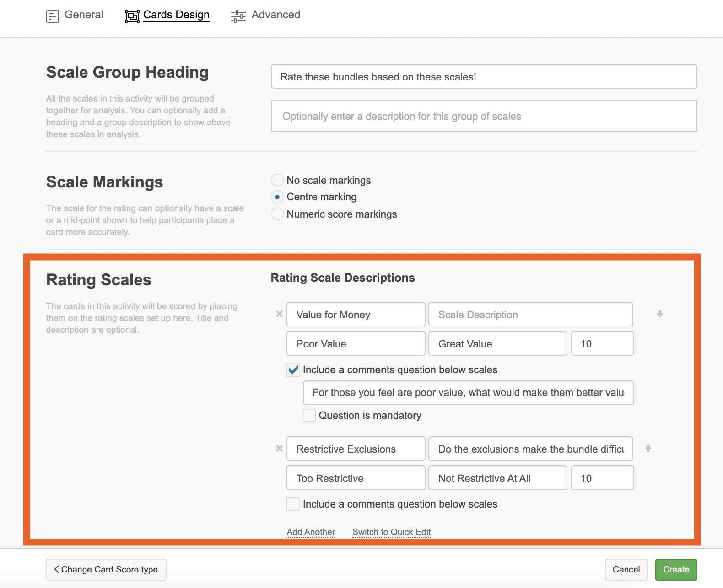Image resolution: width=723 pixels, height=588 pixels.
Task: Click Switch to Quick Edit link
Action: coord(392,532)
